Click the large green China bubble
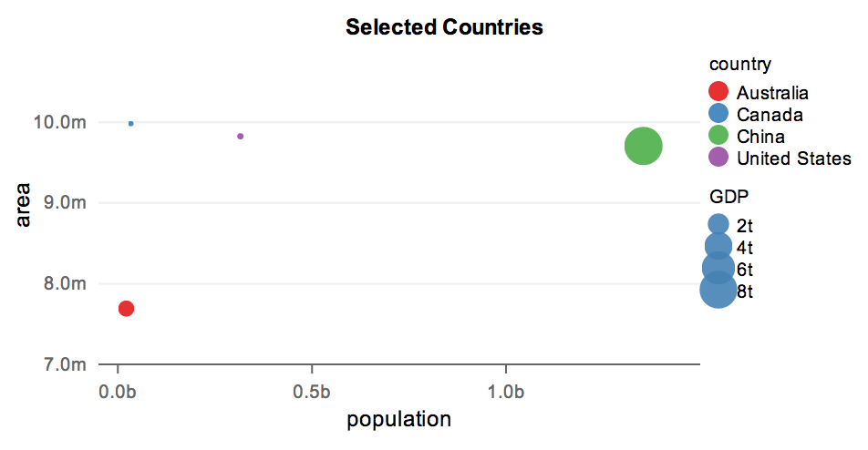 (643, 146)
